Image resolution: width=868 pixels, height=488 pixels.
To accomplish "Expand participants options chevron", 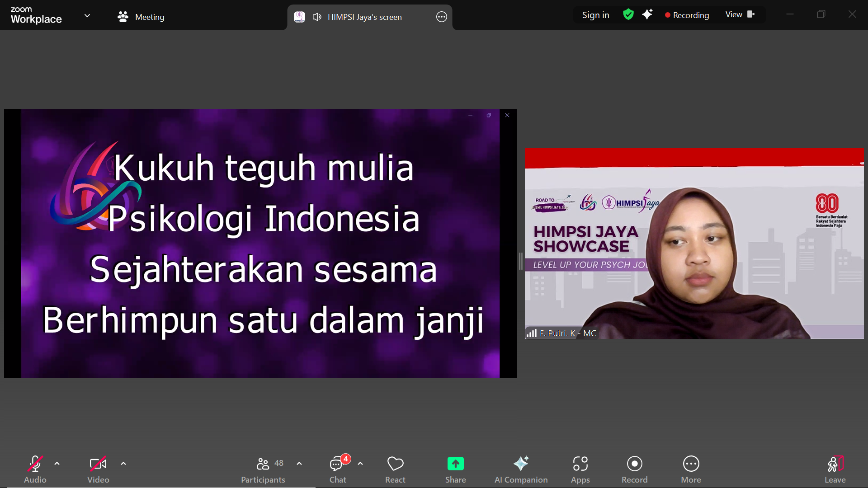I will [x=299, y=464].
